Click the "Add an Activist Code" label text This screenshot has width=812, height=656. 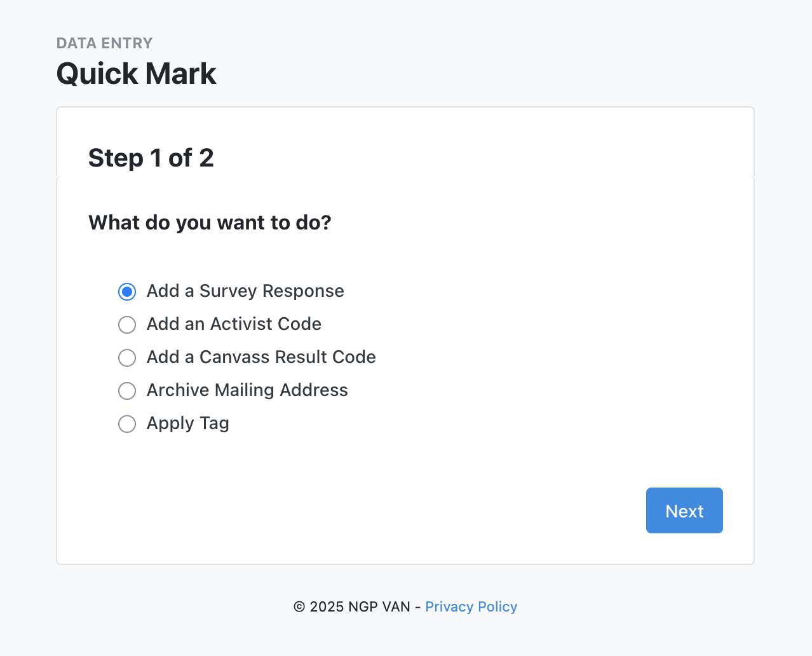tap(234, 324)
